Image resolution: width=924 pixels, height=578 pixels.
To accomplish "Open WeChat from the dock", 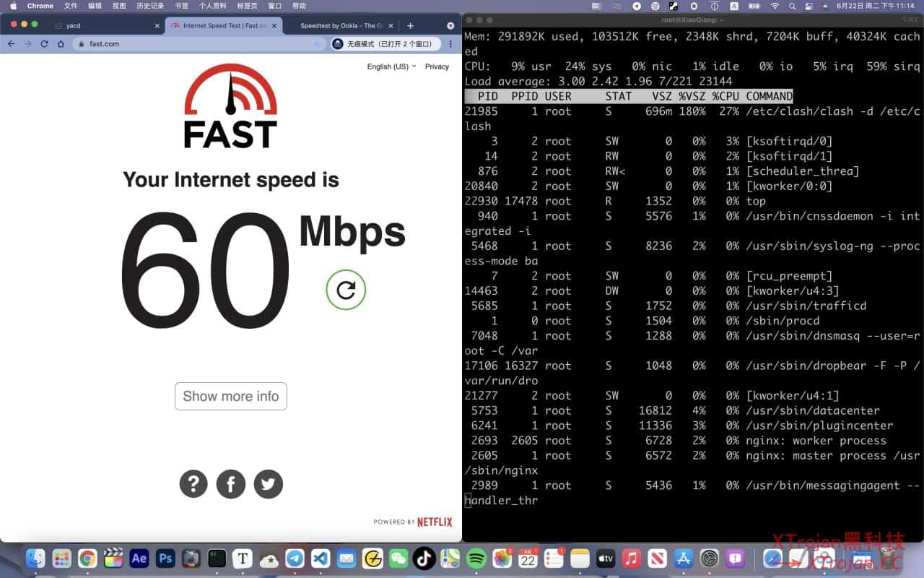I will tap(398, 558).
